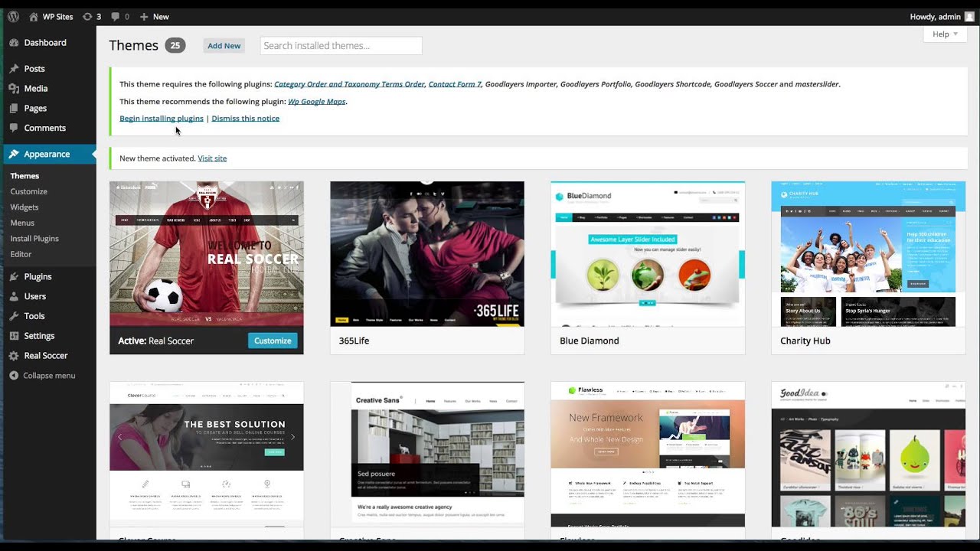Select the Creative Sans theme thumbnail
The image size is (980, 551).
pyautogui.click(x=427, y=455)
